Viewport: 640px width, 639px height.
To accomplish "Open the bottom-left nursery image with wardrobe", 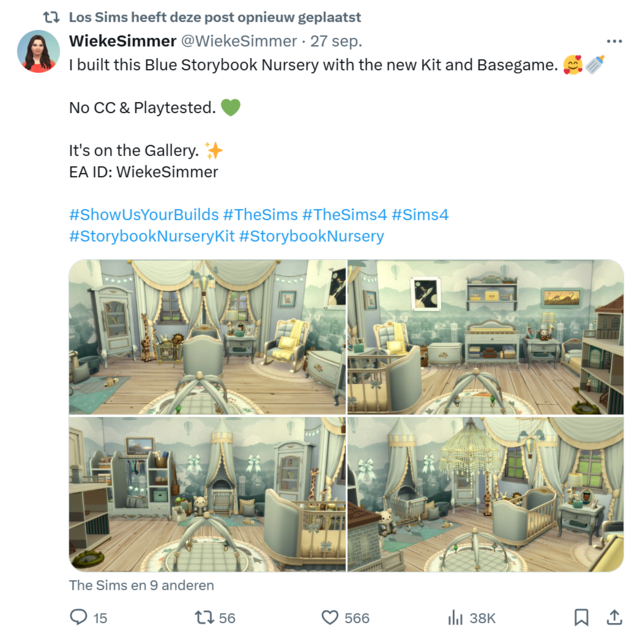I will pyautogui.click(x=207, y=494).
